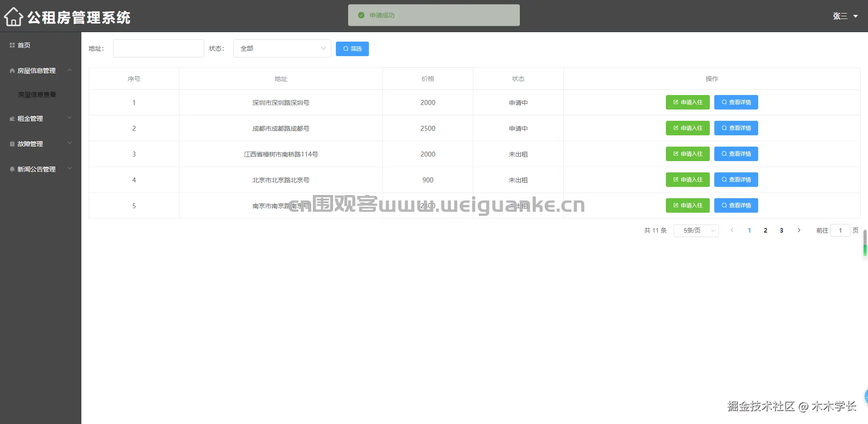Screen dimensions: 868x424
Task: Expand the 故障管理 menu chevron
Action: tap(70, 143)
